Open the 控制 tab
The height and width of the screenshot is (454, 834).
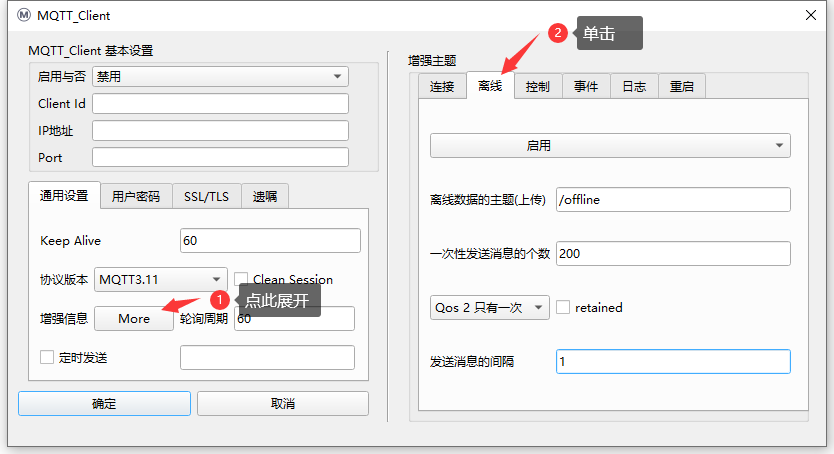[538, 87]
